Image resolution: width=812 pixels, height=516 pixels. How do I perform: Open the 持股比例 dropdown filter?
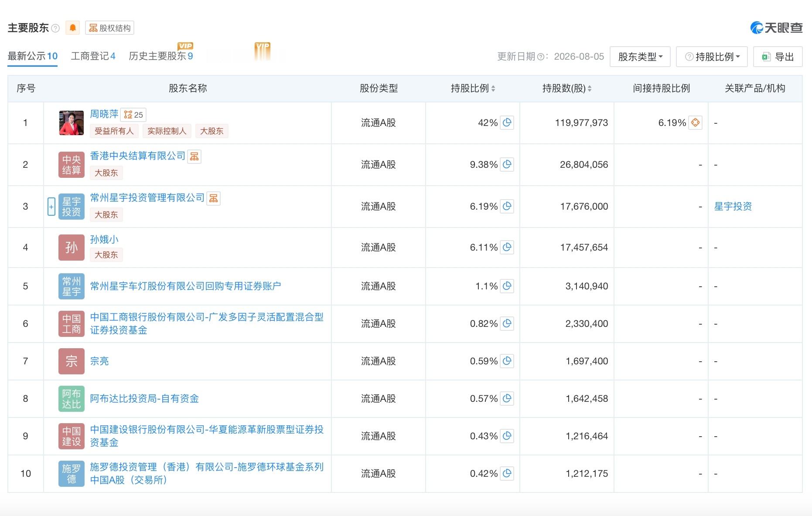pos(712,57)
